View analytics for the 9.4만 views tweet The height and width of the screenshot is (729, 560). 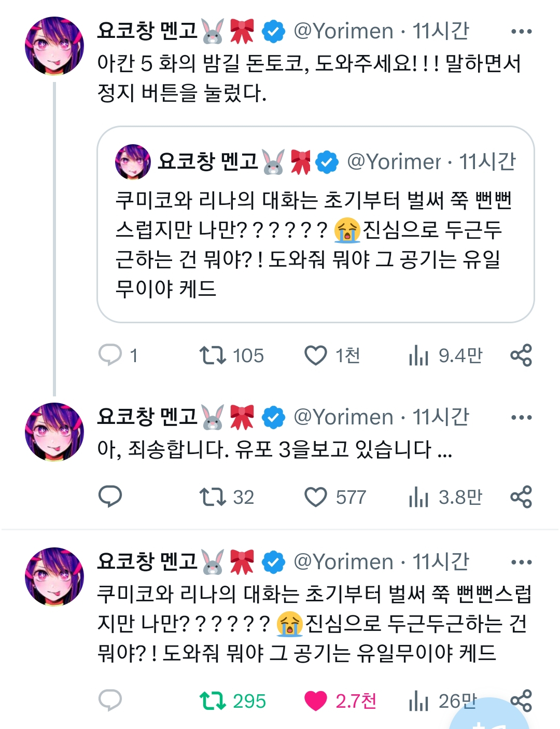[x=419, y=356]
